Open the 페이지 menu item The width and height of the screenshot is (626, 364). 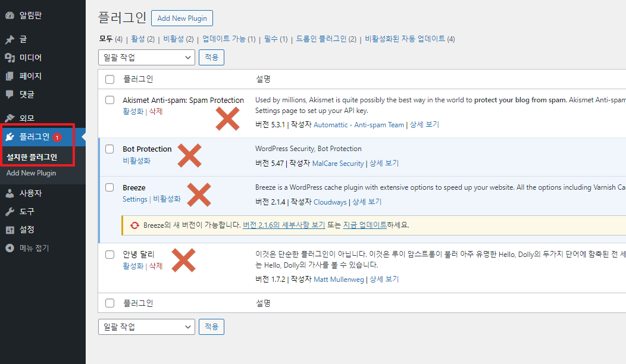point(31,76)
